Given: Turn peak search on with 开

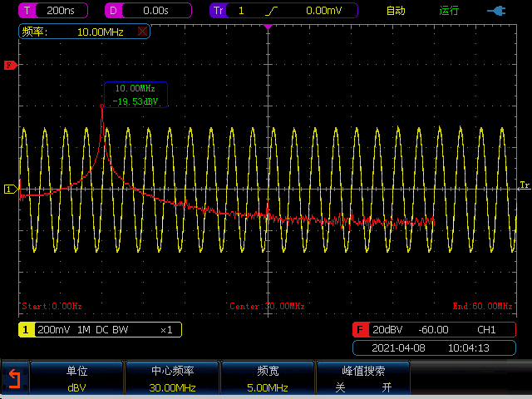Looking at the screenshot, I should [x=386, y=387].
